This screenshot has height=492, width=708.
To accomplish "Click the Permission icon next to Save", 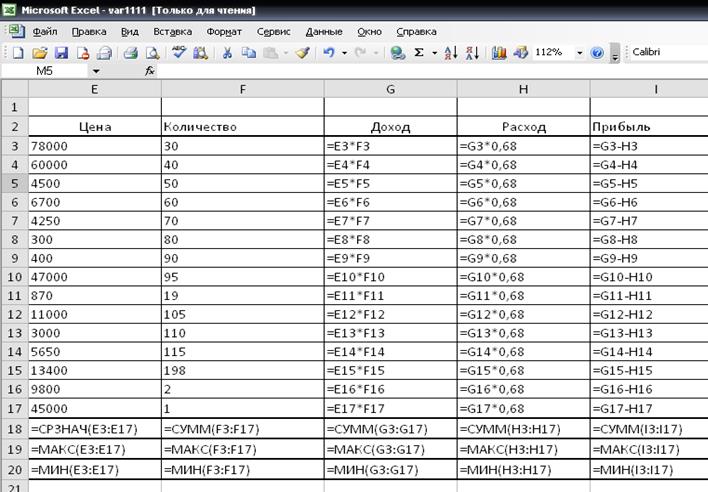I will (83, 53).
